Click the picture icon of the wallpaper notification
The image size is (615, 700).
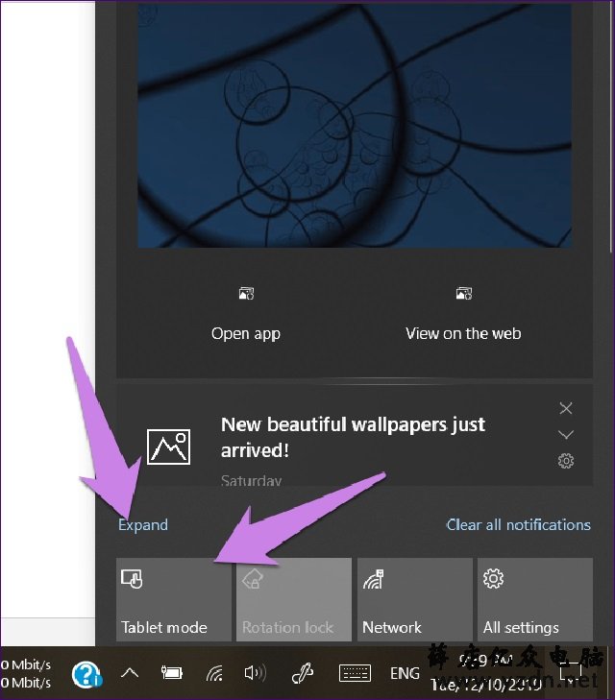[169, 447]
